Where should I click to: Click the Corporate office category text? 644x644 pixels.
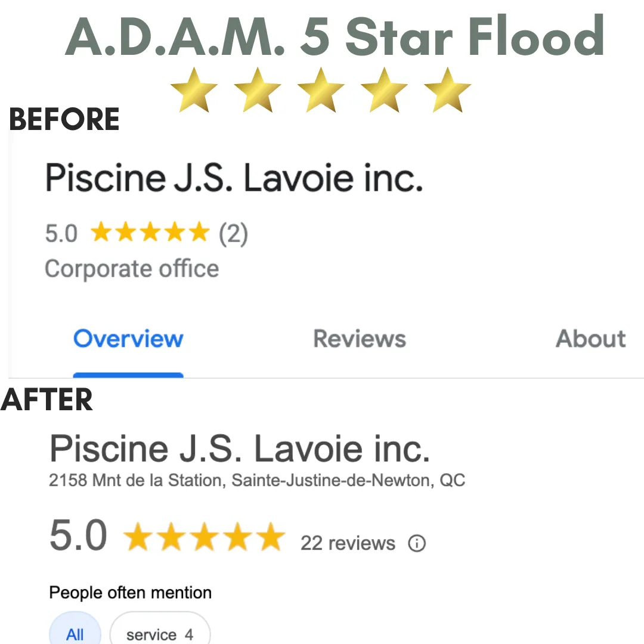(132, 270)
